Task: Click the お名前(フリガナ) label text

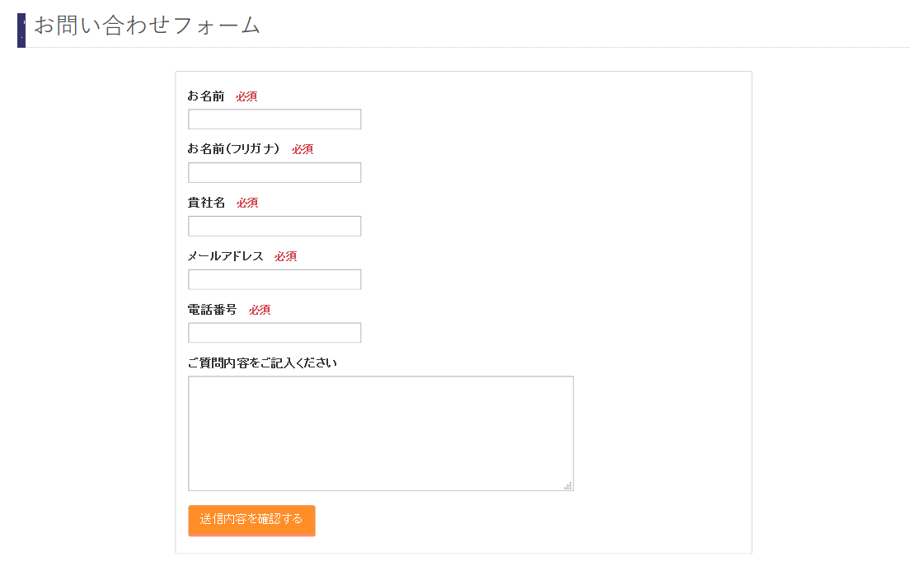Action: coord(234,149)
